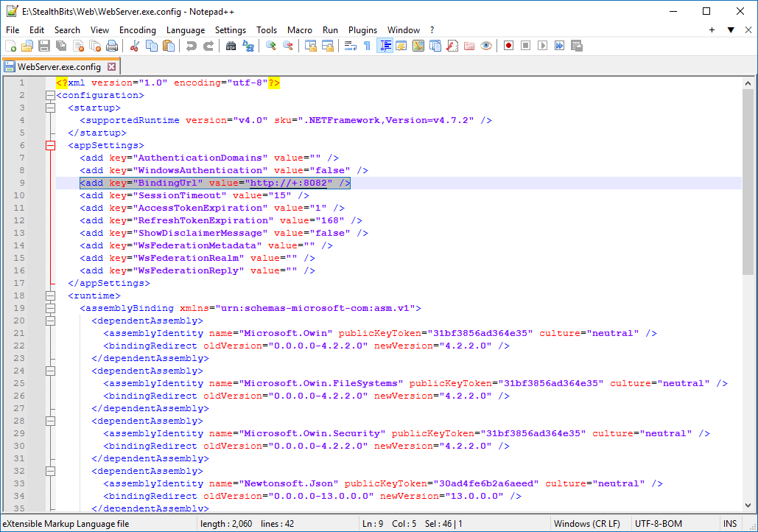This screenshot has height=532, width=758.
Task: Zoom in using the magnifier icon
Action: (x=271, y=45)
